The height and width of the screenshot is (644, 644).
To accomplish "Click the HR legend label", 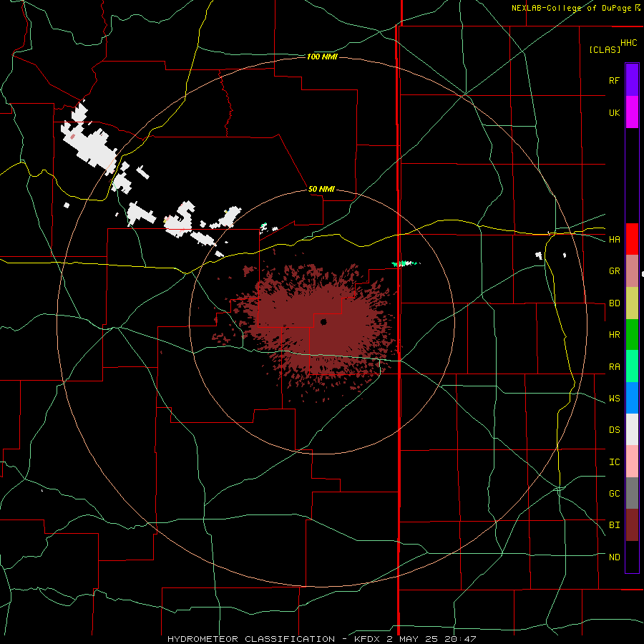I will pos(614,335).
